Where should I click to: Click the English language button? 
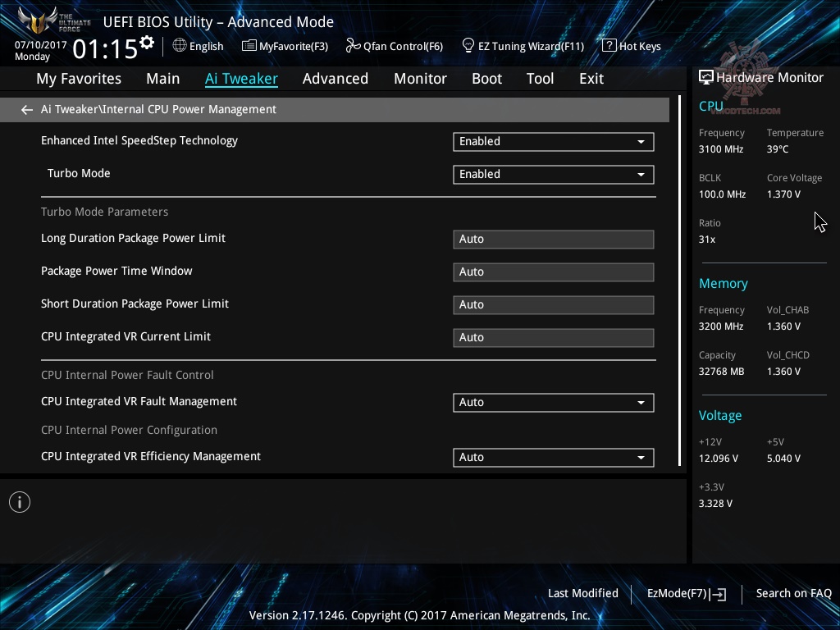pos(199,46)
